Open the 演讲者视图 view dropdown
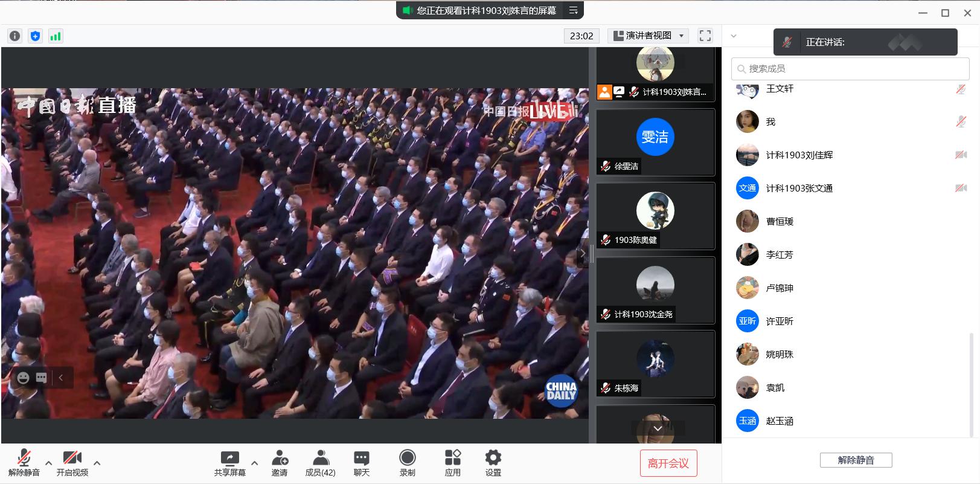This screenshot has height=484, width=980. pos(649,36)
